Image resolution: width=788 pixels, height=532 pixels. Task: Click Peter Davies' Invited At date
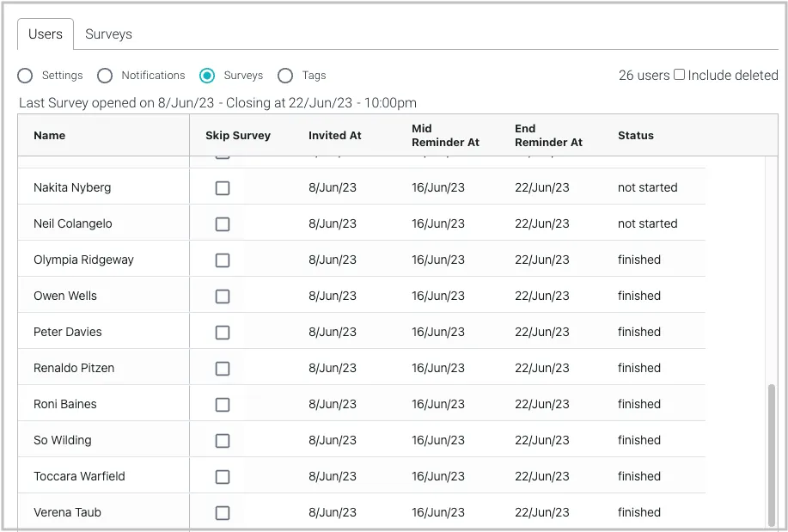(333, 332)
